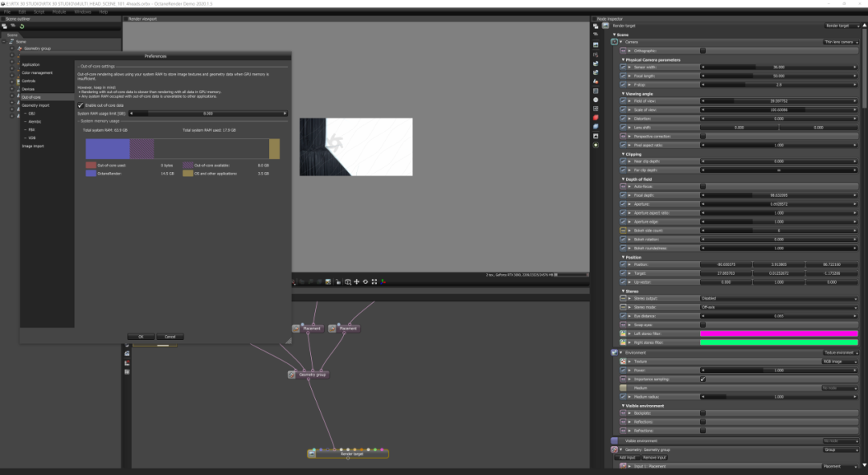Click the lock icon in viewport toolbar

(x=338, y=282)
